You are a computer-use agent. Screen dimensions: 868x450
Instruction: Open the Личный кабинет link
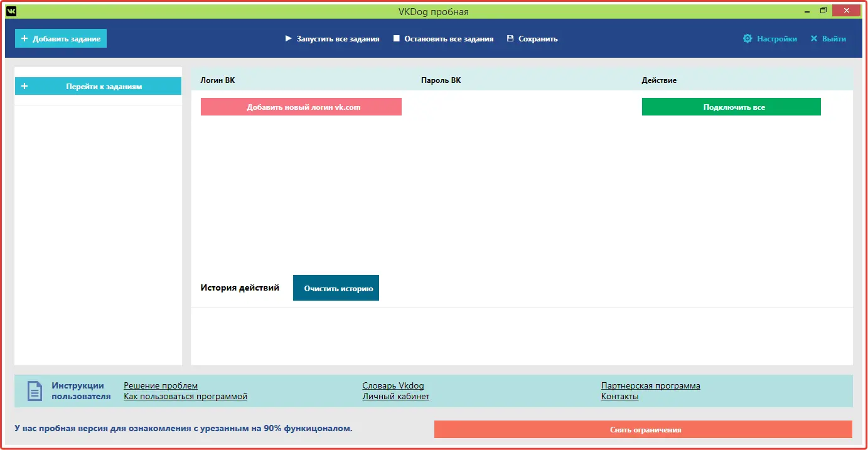(x=396, y=397)
